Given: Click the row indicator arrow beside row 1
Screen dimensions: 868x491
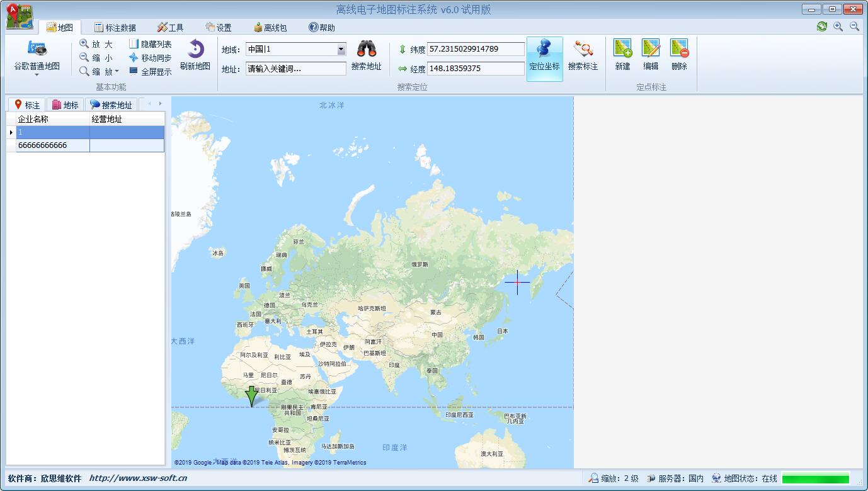Looking at the screenshot, I should click(11, 132).
